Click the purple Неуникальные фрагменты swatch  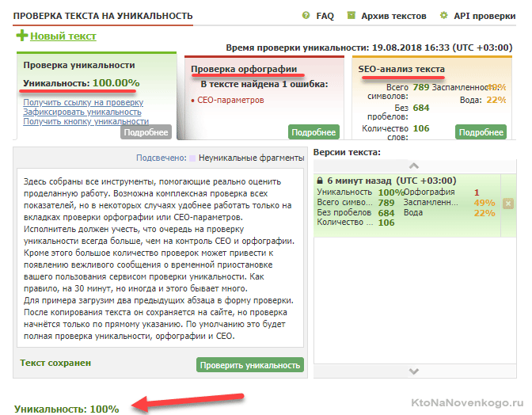192,158
